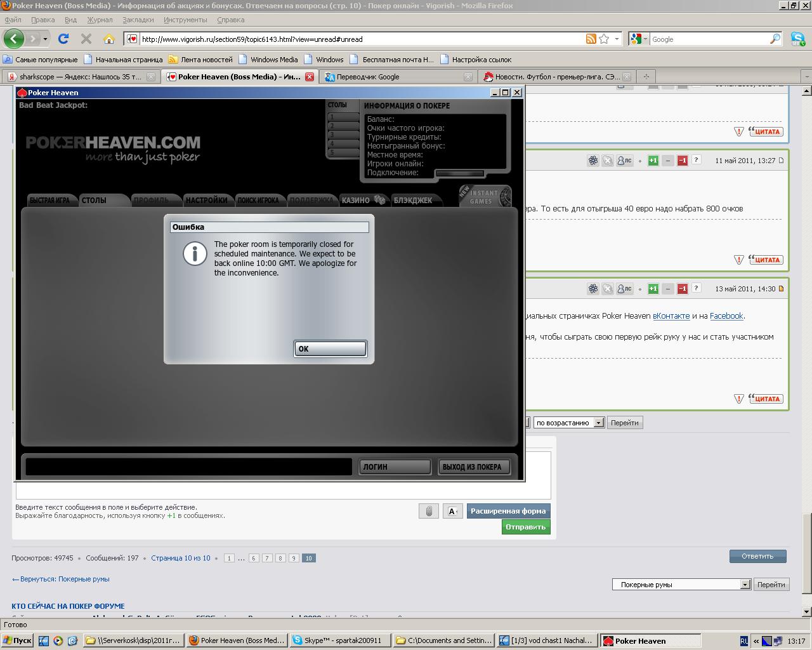The width and height of the screenshot is (812, 650).
Task: Click the Home icon in navigation toolbar
Action: coord(109,39)
